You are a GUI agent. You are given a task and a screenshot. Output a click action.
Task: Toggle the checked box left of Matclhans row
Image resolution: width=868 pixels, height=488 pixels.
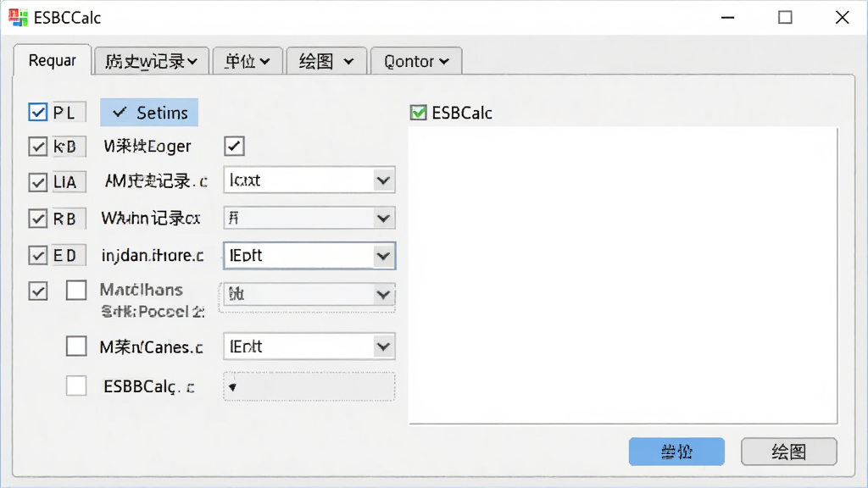37,291
